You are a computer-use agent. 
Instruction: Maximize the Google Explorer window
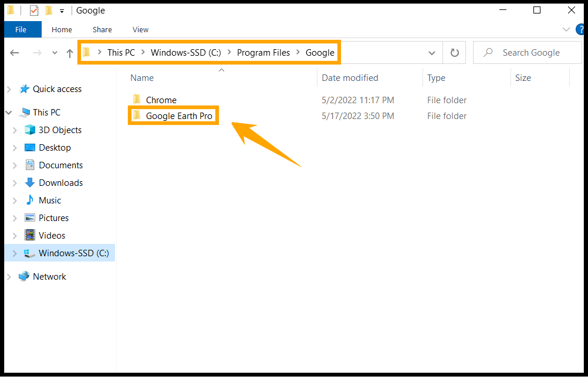[537, 10]
